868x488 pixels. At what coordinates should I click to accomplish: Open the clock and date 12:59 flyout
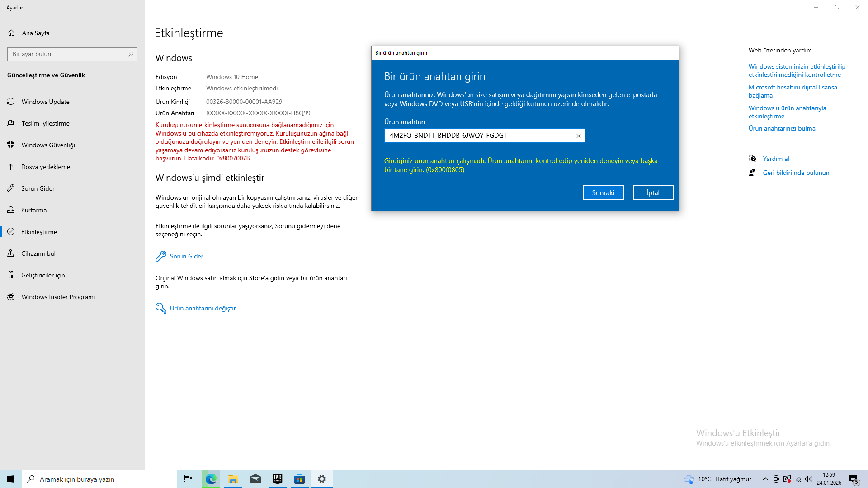tap(829, 479)
